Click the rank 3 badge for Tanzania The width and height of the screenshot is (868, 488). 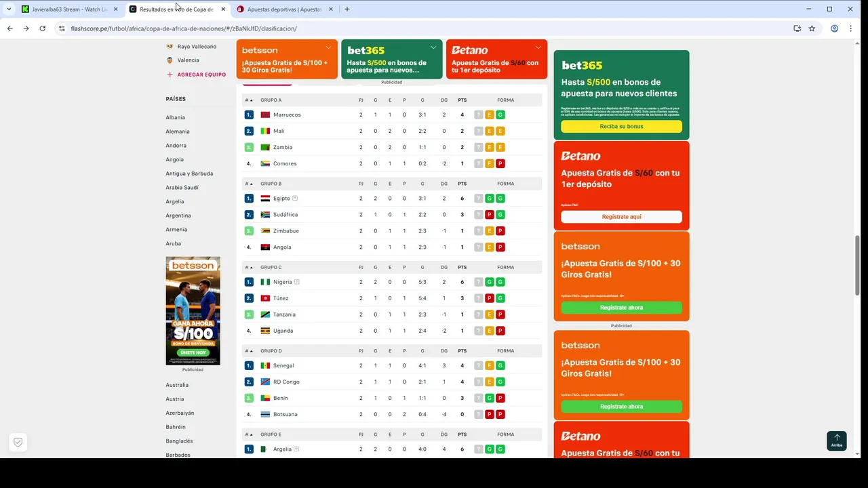coord(249,314)
